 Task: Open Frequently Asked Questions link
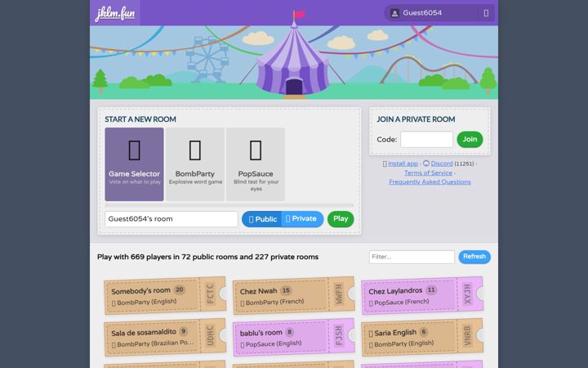click(x=430, y=182)
